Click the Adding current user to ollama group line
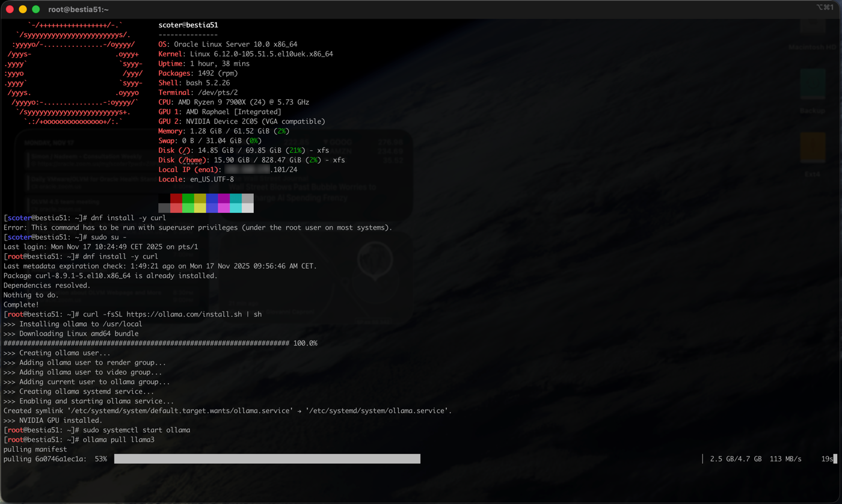Image resolution: width=842 pixels, height=504 pixels. pos(87,382)
